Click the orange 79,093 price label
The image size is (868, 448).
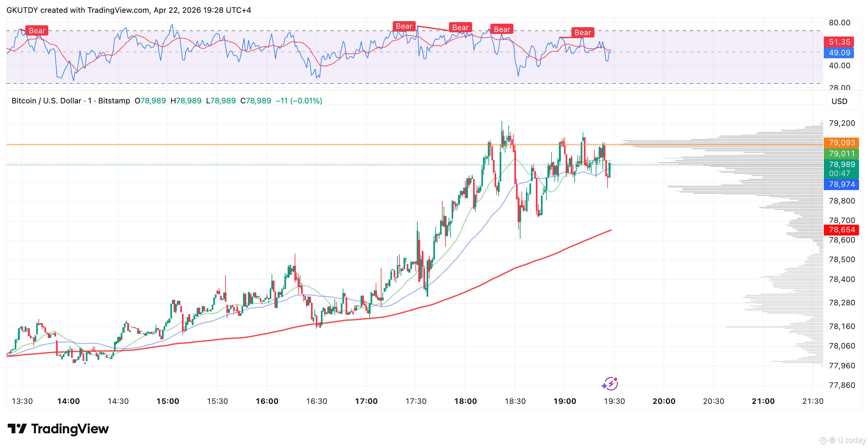pos(841,143)
